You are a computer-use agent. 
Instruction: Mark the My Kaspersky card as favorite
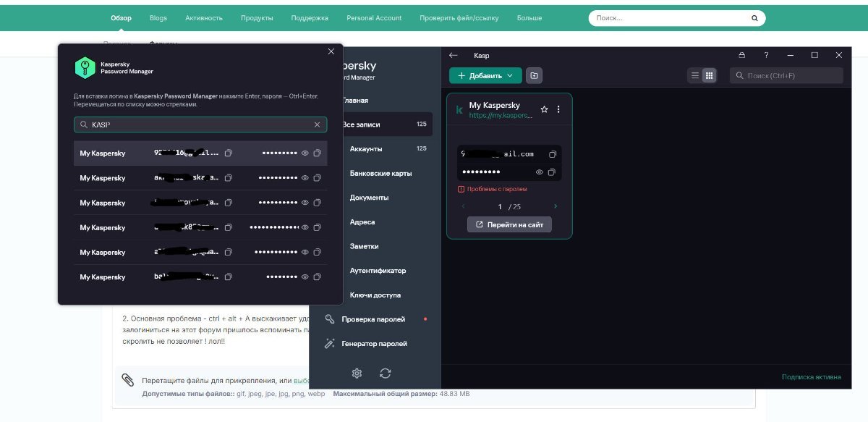[x=544, y=109]
